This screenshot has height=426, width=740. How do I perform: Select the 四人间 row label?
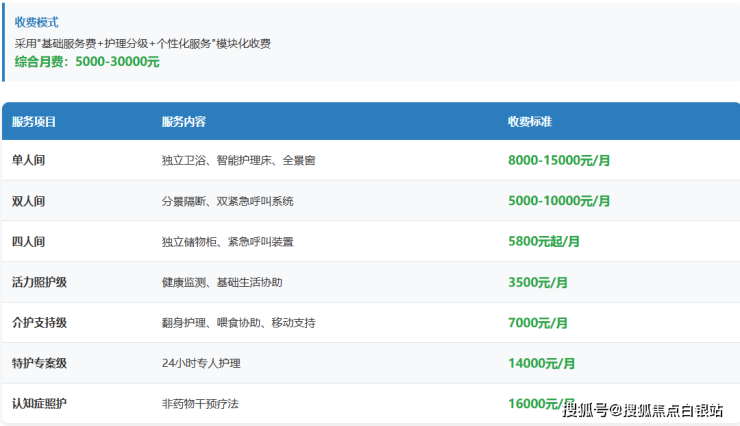28,242
